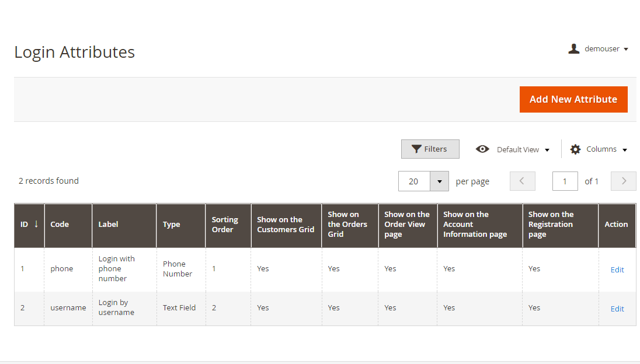Click the eye icon for Default View
Viewport: 640px width, 364px height.
(x=482, y=149)
